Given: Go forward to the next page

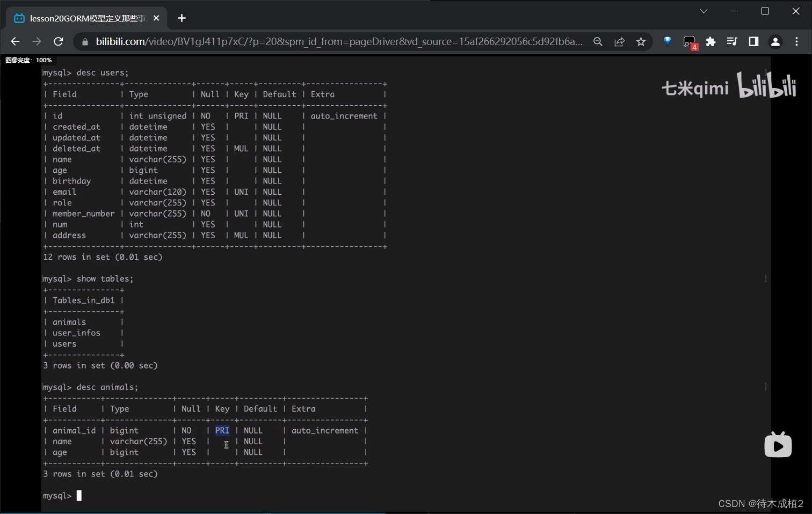Looking at the screenshot, I should (37, 41).
